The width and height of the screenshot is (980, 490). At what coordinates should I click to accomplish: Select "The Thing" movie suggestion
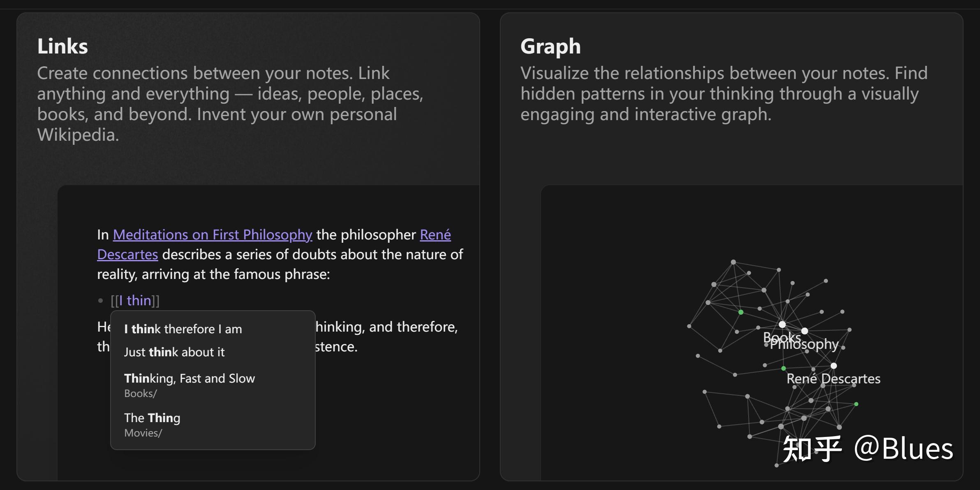coord(152,418)
